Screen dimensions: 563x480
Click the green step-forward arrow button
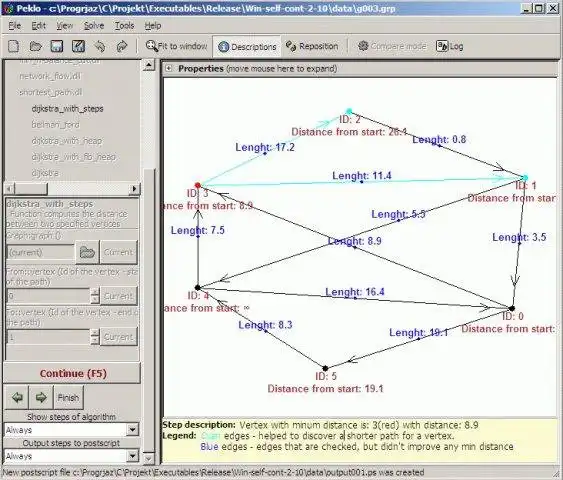tap(41, 397)
